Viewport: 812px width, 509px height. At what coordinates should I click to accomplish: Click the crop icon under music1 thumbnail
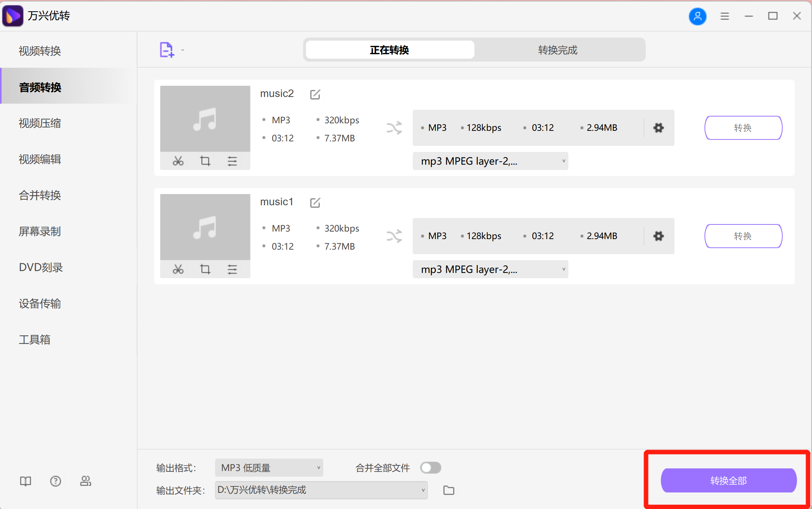(x=205, y=269)
